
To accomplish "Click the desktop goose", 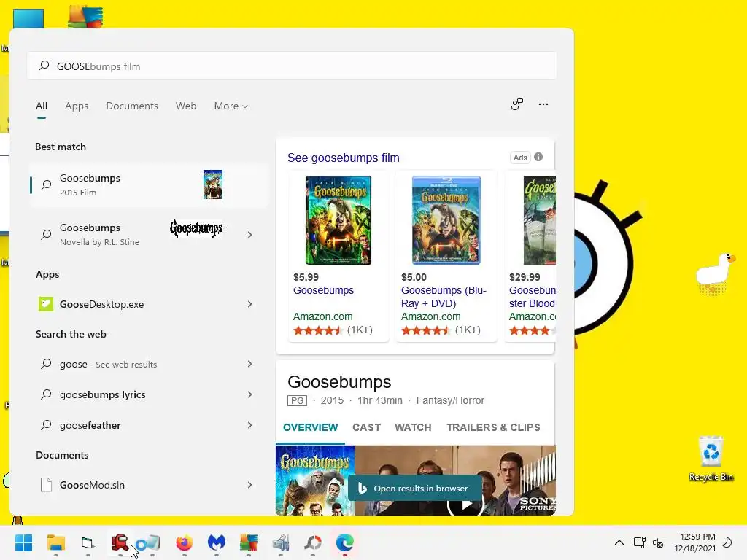I will (715, 272).
